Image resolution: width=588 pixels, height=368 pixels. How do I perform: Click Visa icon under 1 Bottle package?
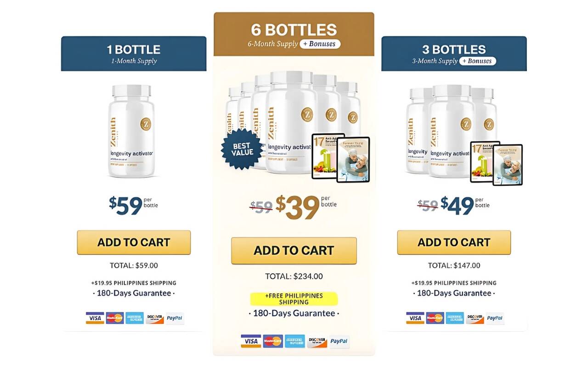95,318
